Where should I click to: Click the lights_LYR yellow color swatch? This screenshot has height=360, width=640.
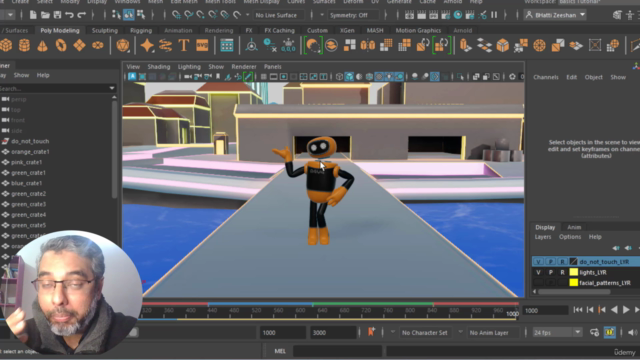coord(573,272)
